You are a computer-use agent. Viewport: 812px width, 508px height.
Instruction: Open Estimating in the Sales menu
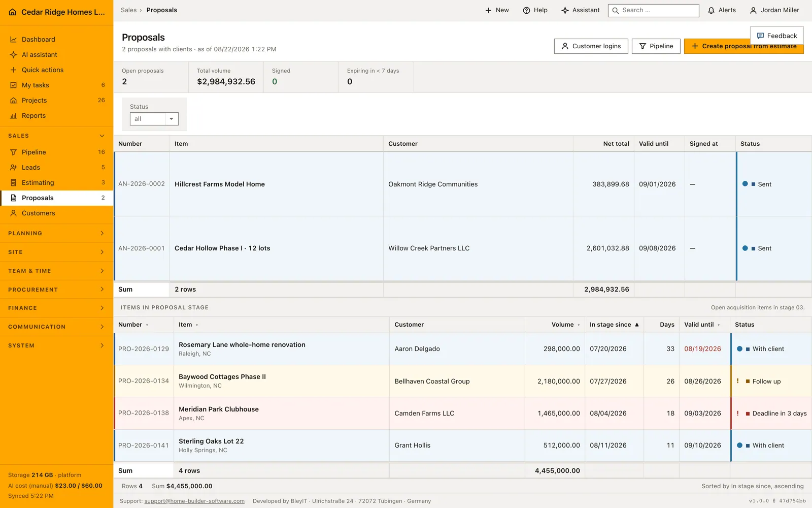pyautogui.click(x=56, y=183)
